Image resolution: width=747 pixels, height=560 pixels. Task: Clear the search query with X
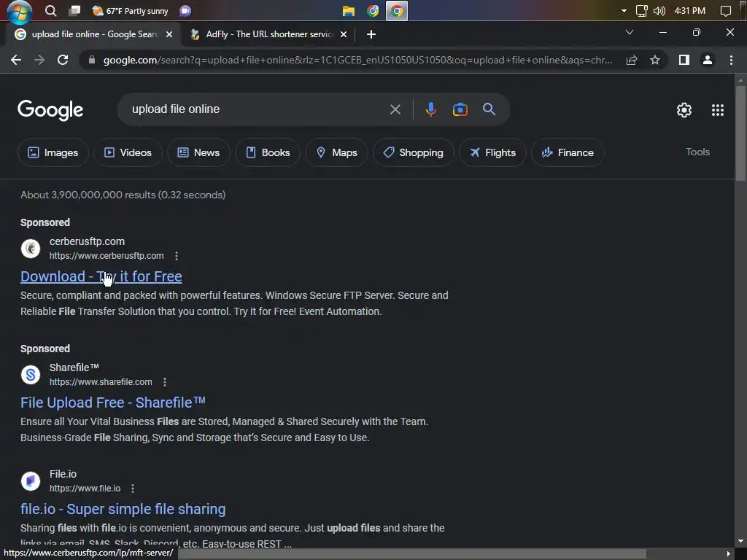pos(395,109)
